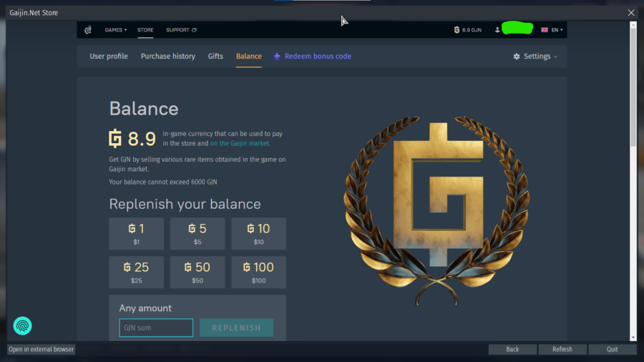Viewport: 644px width, 362px height.
Task: Expand the Settings dropdown
Action: pos(535,57)
